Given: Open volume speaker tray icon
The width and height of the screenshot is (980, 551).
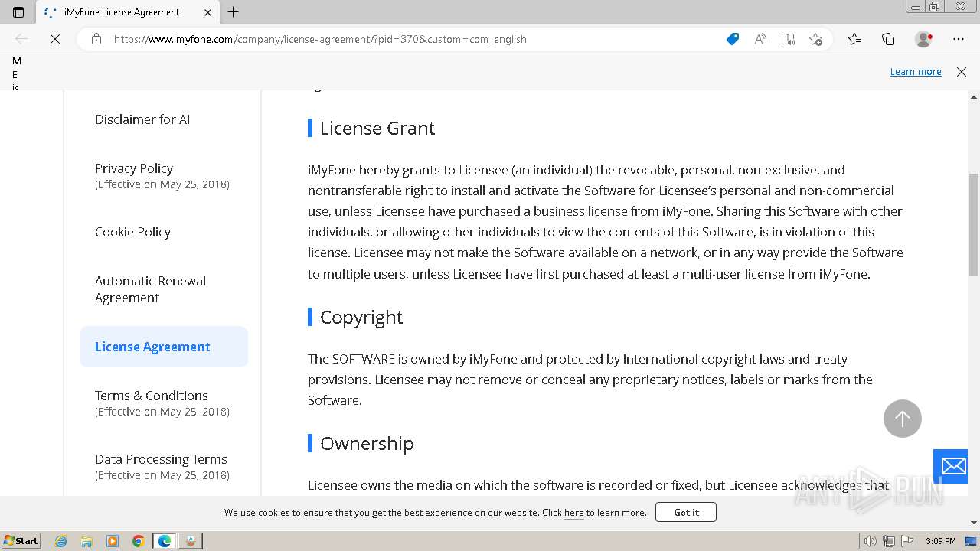Looking at the screenshot, I should tap(871, 541).
